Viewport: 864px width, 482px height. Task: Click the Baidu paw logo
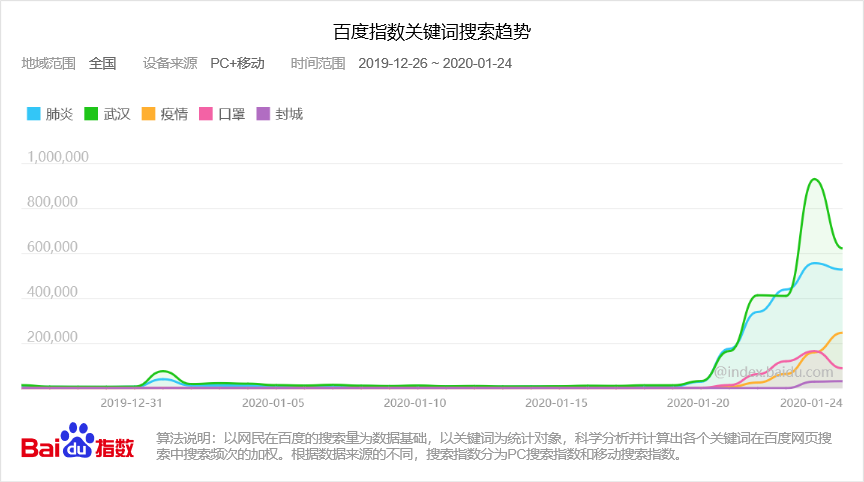[76, 442]
